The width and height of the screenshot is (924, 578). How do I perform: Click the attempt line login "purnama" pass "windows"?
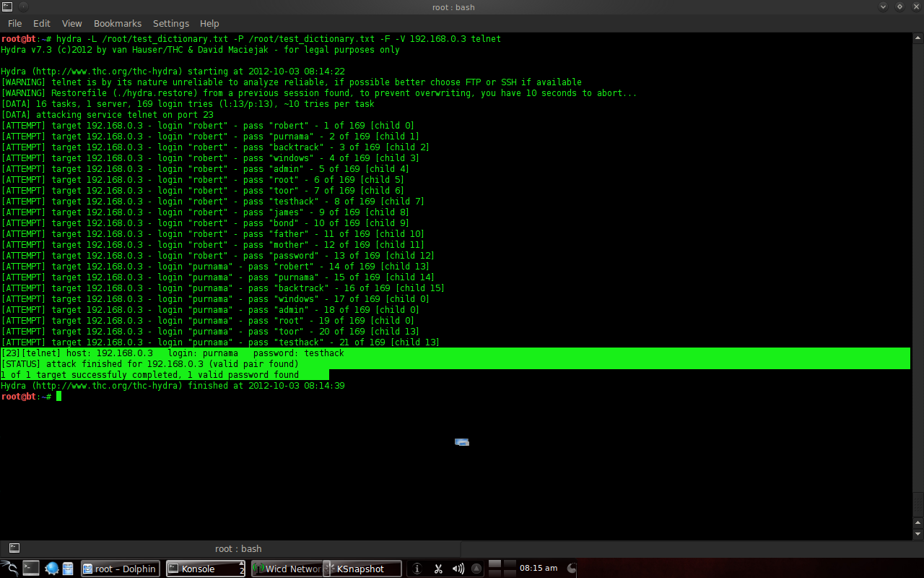pos(215,299)
